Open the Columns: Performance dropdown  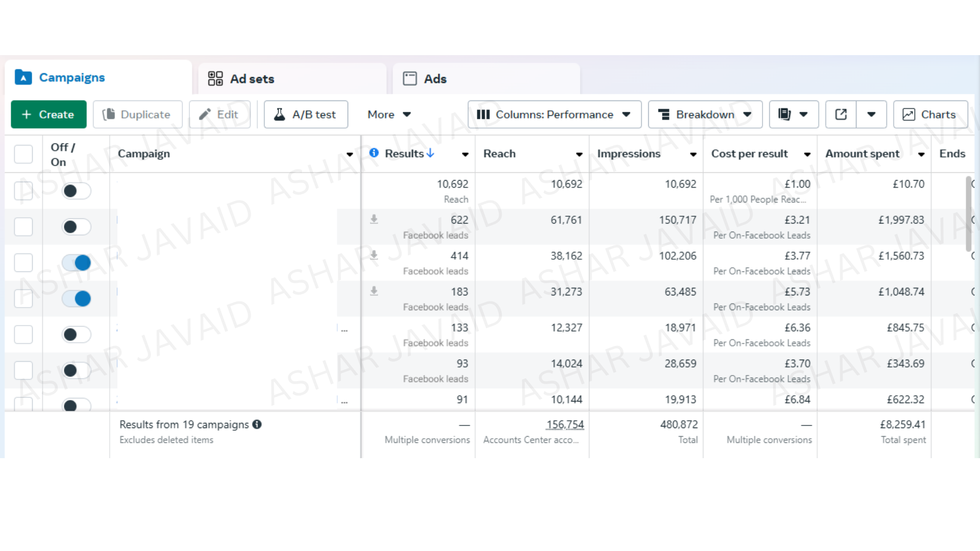tap(554, 114)
